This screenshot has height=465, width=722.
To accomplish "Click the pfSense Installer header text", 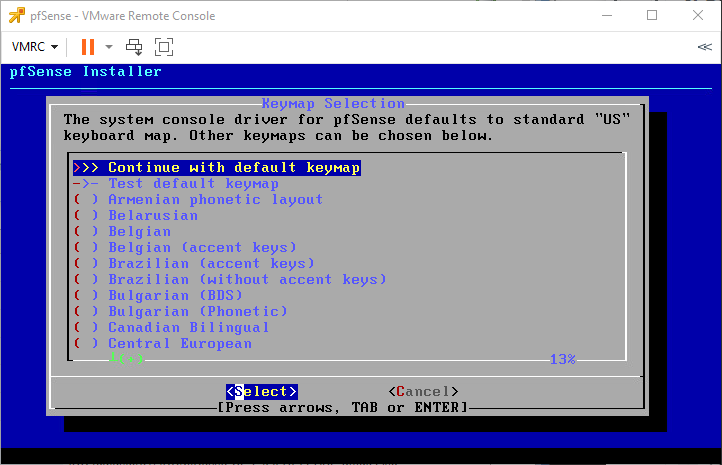I will [x=86, y=72].
